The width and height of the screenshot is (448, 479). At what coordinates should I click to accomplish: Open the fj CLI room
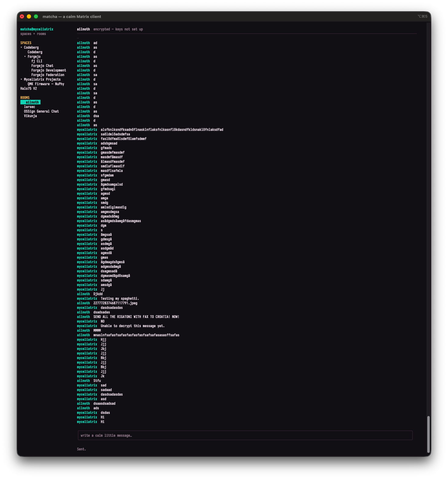[37, 61]
